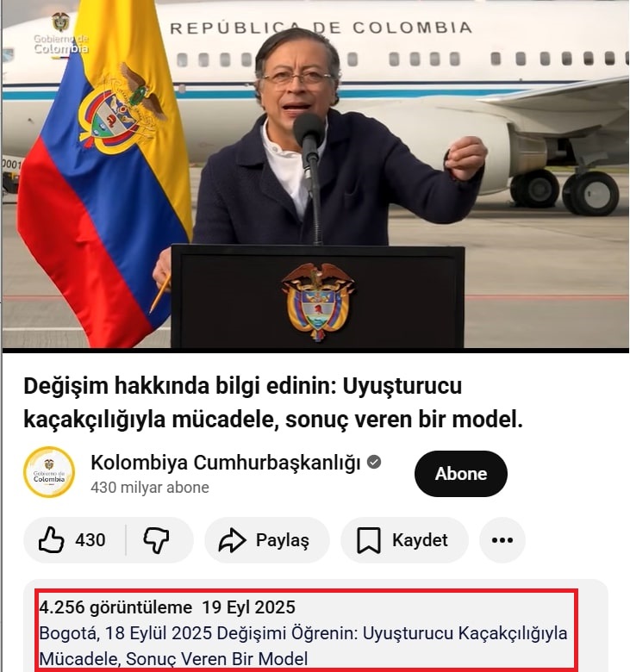
Task: Click the video title text
Action: 273,402
